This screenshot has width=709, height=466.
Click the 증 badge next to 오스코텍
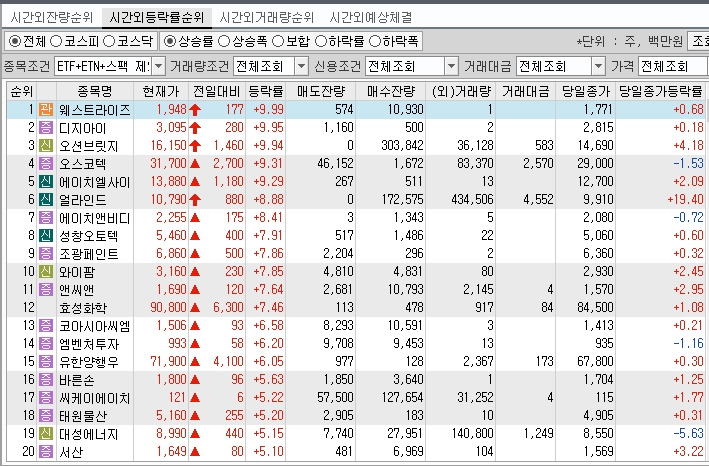click(x=46, y=164)
